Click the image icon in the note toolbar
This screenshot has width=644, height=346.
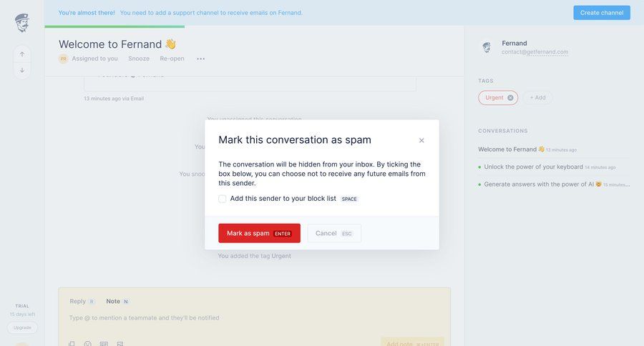[x=120, y=344]
